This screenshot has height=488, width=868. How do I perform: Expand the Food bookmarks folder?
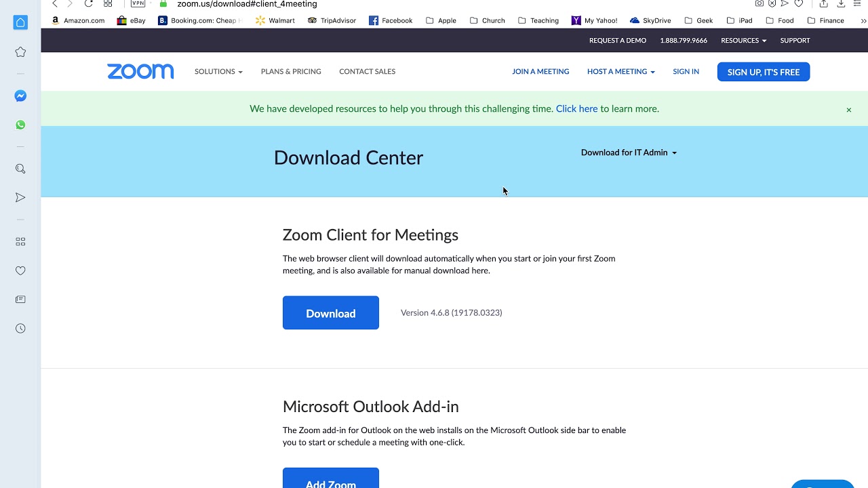(x=780, y=20)
